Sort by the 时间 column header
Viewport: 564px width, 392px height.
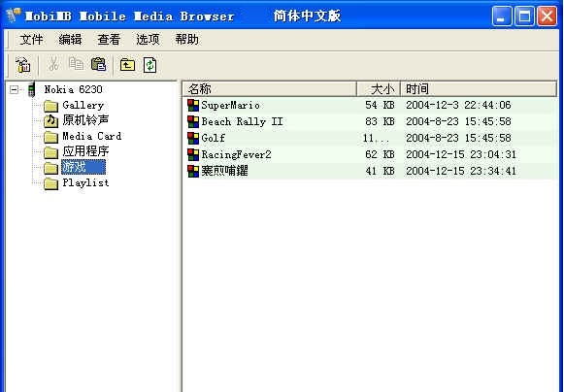[x=479, y=89]
